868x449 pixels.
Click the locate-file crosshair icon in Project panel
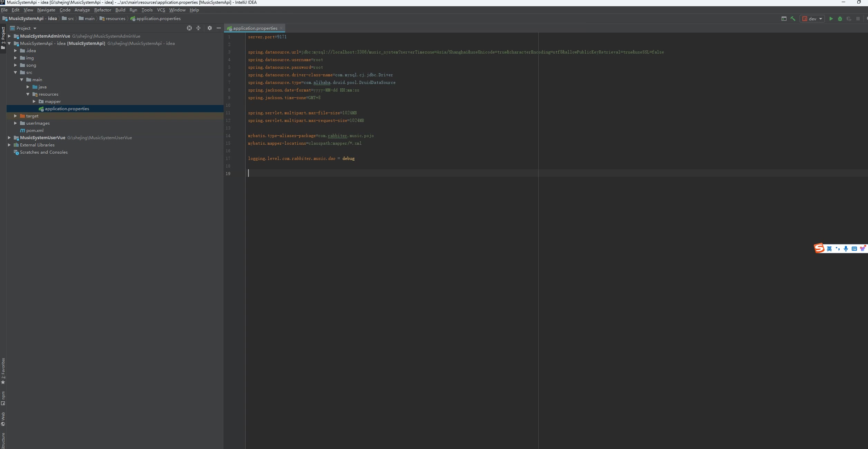tap(189, 28)
